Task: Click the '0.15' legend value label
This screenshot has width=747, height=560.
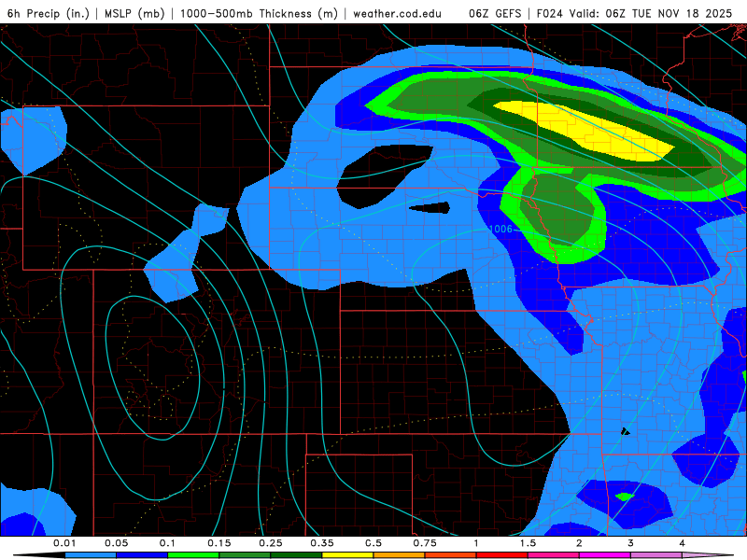Action: pos(219,543)
